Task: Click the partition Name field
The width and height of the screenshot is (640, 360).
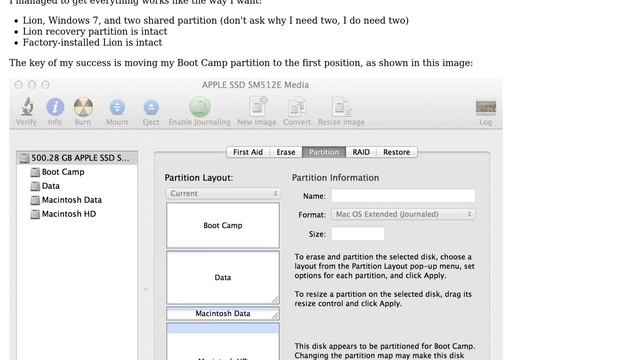Action: pyautogui.click(x=403, y=196)
